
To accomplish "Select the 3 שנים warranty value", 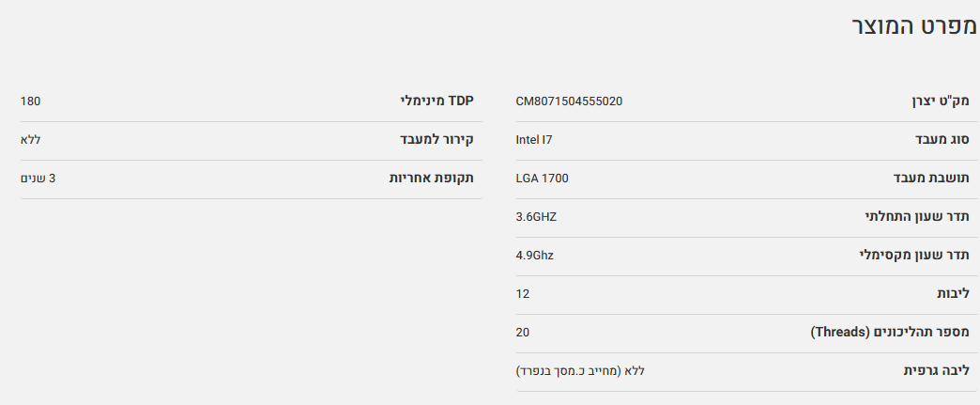I will pyautogui.click(x=38, y=179).
